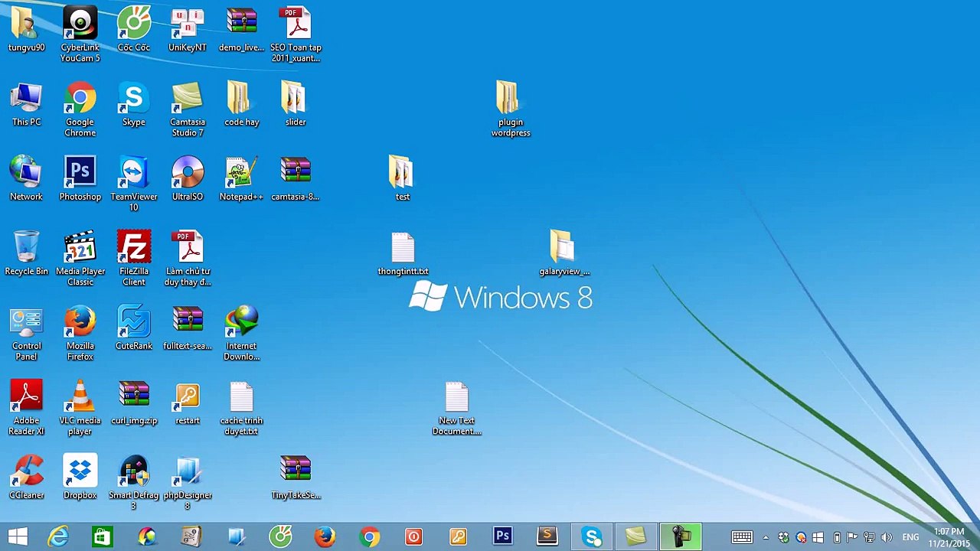This screenshot has width=980, height=551.
Task: Open the Windows Start button
Action: coord(18,536)
